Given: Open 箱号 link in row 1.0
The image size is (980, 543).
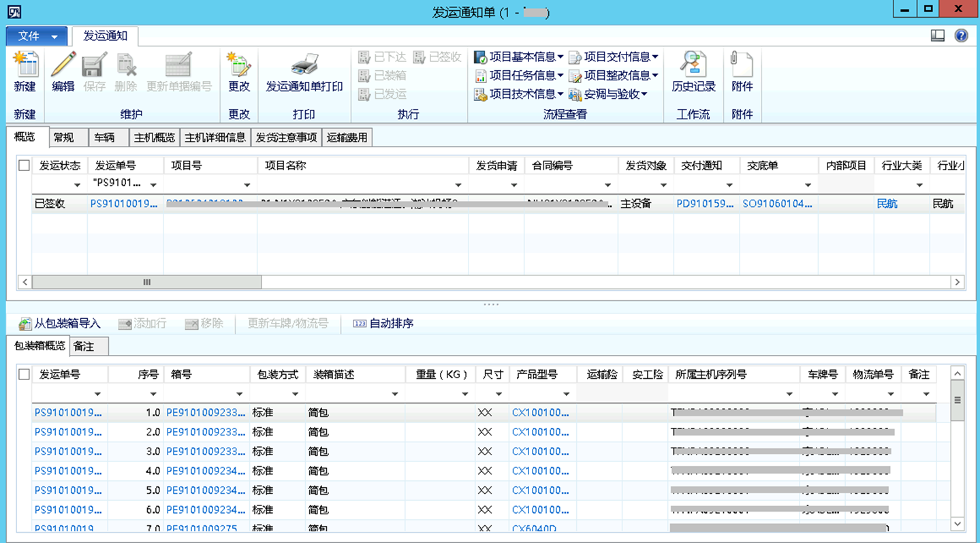Looking at the screenshot, I should 206,413.
